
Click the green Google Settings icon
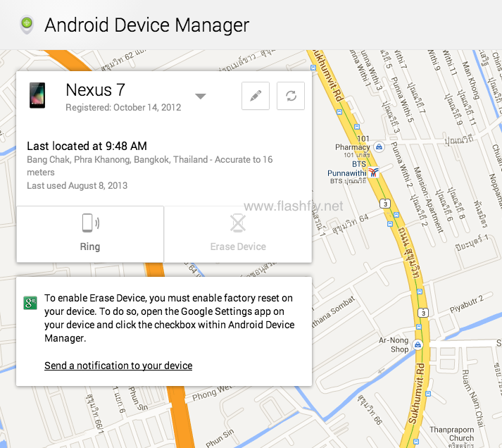pyautogui.click(x=30, y=303)
